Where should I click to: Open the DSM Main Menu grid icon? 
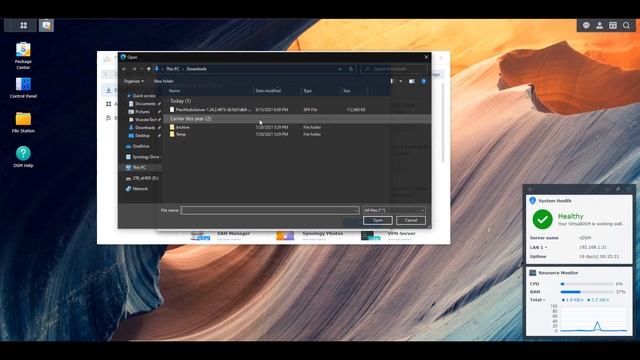point(23,25)
